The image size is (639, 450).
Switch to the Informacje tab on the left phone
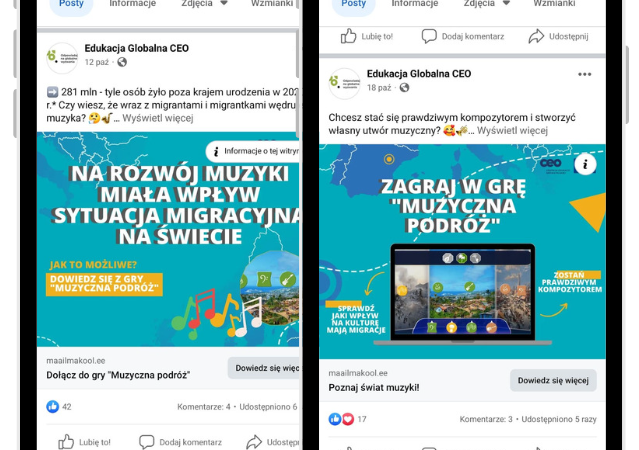(x=132, y=4)
